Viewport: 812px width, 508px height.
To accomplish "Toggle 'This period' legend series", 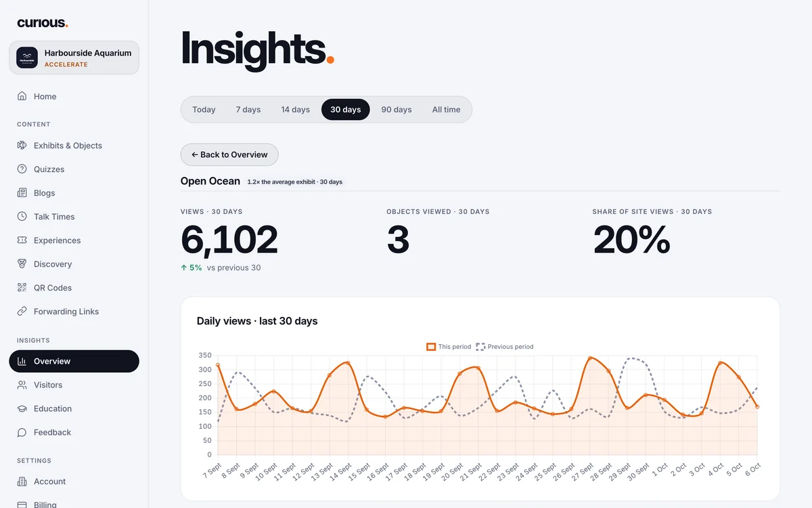I will click(x=449, y=347).
